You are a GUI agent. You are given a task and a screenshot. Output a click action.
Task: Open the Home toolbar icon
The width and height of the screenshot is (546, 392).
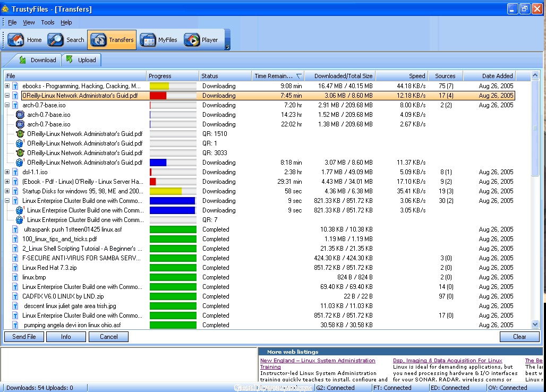point(16,40)
